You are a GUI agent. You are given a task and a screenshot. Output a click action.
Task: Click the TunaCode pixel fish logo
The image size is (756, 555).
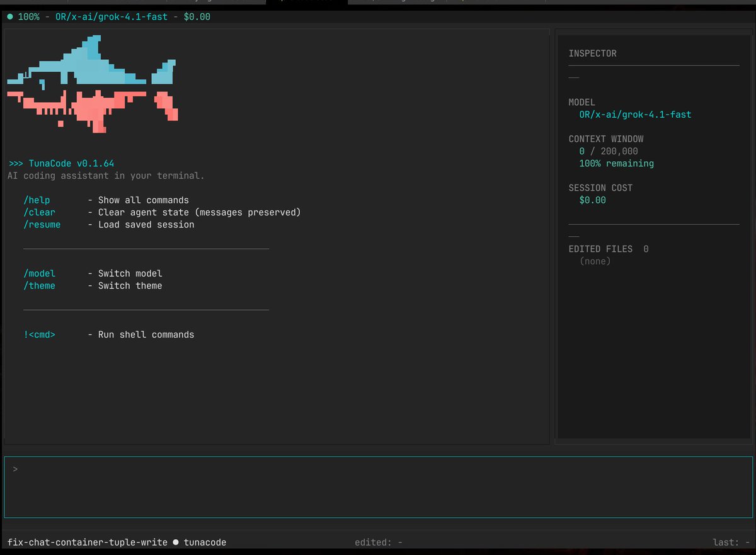[x=93, y=84]
